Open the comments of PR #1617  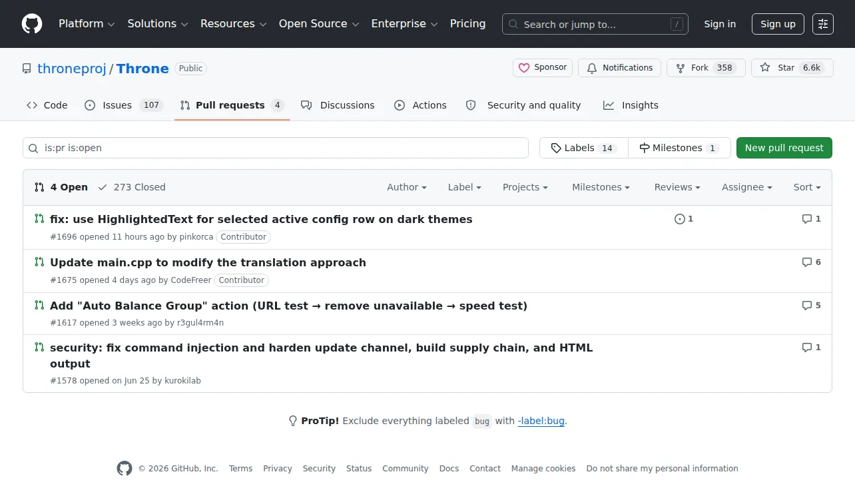click(811, 306)
